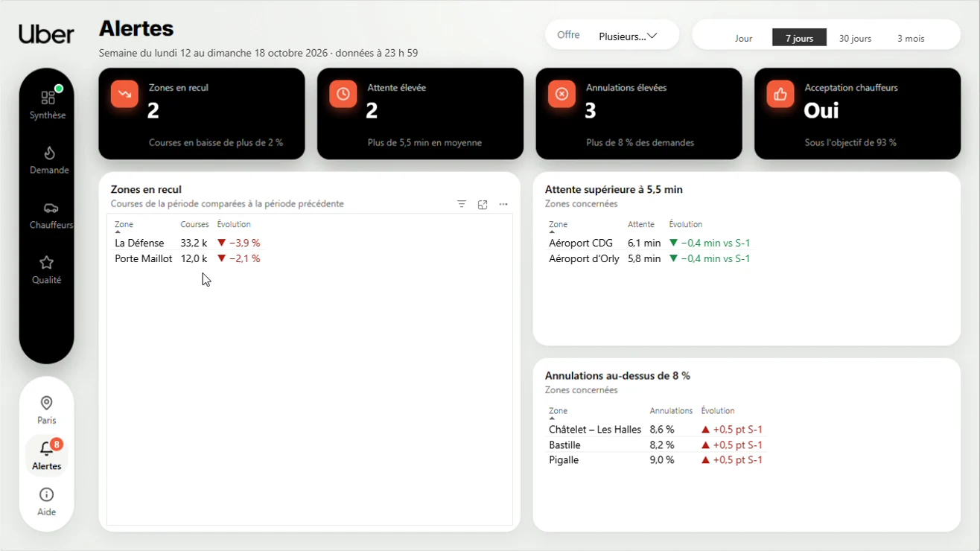This screenshot has width=980, height=551.
Task: Click the Annulations élevées cancel icon
Action: tap(561, 94)
